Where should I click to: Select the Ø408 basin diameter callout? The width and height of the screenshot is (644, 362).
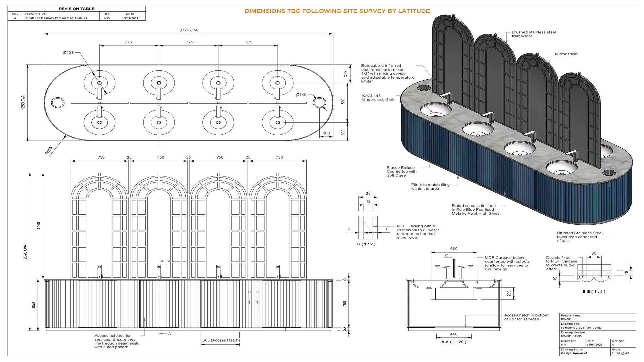(x=68, y=53)
